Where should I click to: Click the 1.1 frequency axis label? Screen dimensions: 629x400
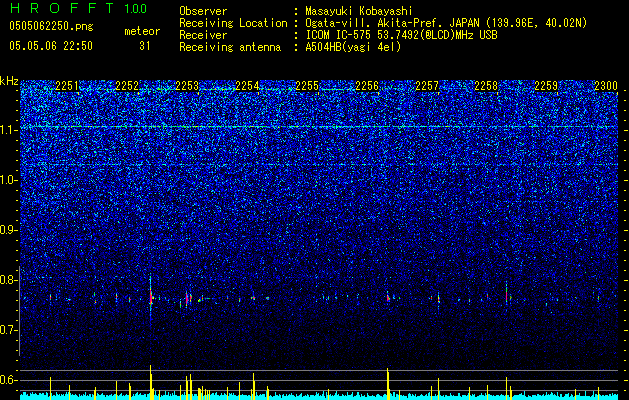click(x=9, y=130)
